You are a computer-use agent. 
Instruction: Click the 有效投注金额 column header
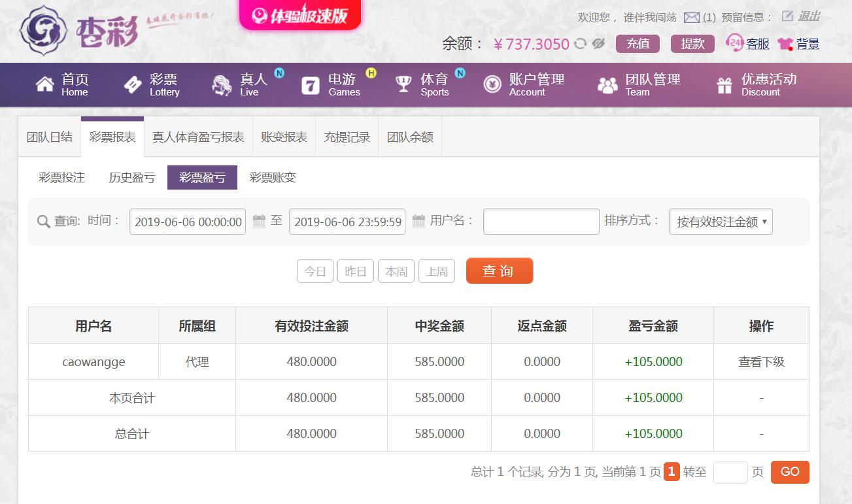(x=311, y=326)
